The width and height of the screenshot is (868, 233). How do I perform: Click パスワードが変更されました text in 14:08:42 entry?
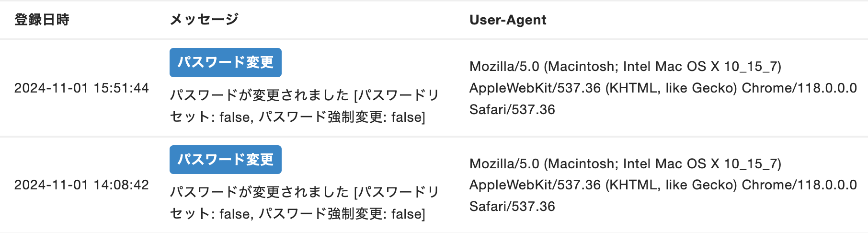point(260,192)
